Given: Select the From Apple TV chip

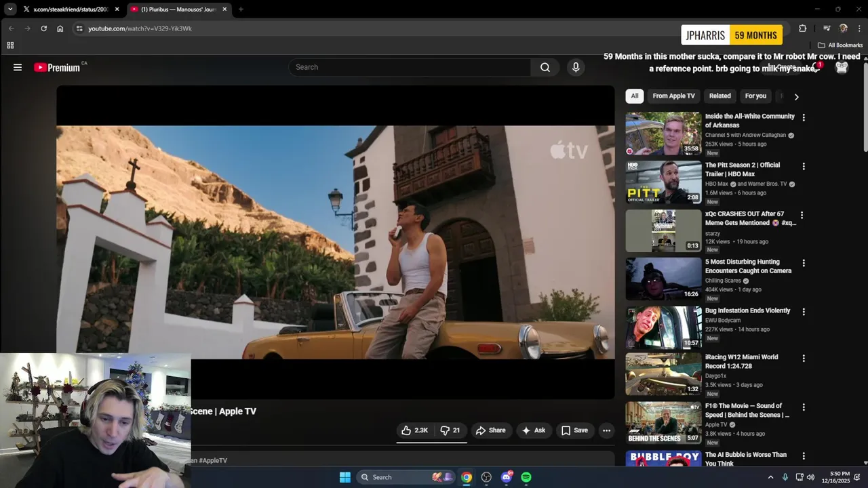Looking at the screenshot, I should pyautogui.click(x=673, y=96).
